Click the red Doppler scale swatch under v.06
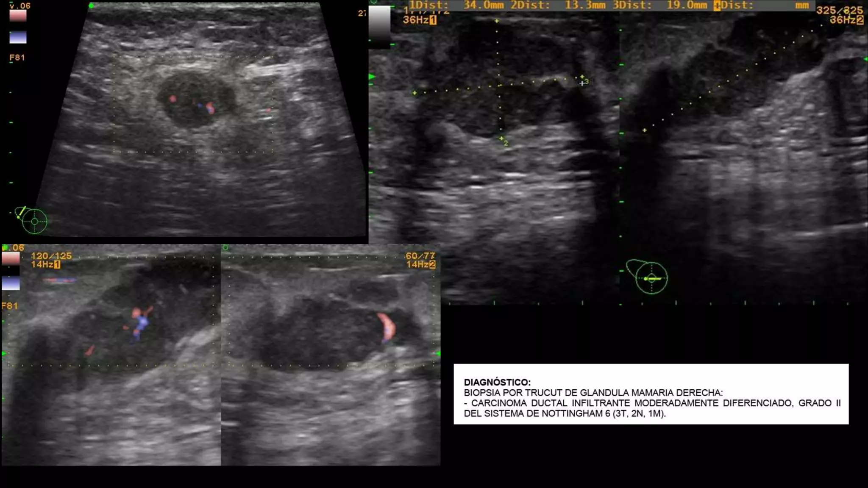 [18, 16]
